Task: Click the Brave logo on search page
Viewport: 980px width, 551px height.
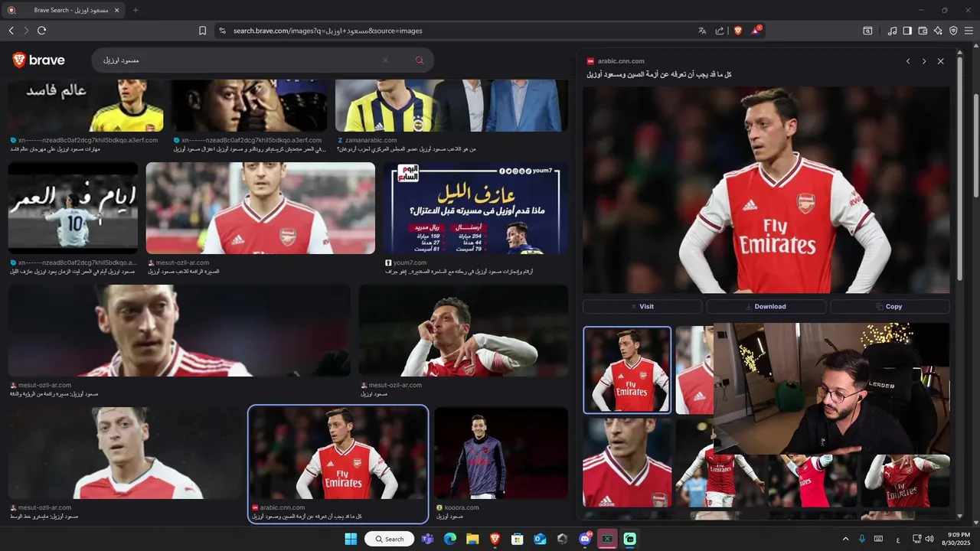Action: coord(39,60)
